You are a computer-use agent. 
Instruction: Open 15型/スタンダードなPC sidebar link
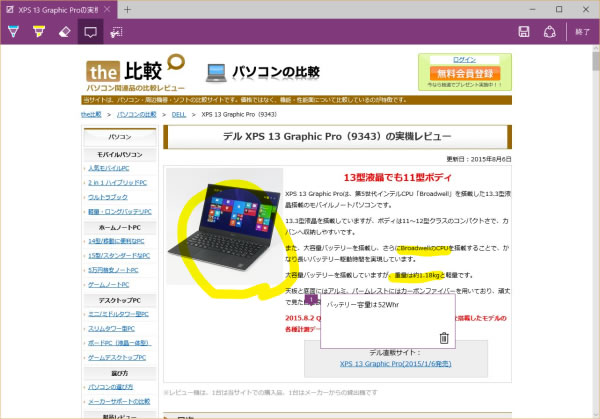point(119,256)
